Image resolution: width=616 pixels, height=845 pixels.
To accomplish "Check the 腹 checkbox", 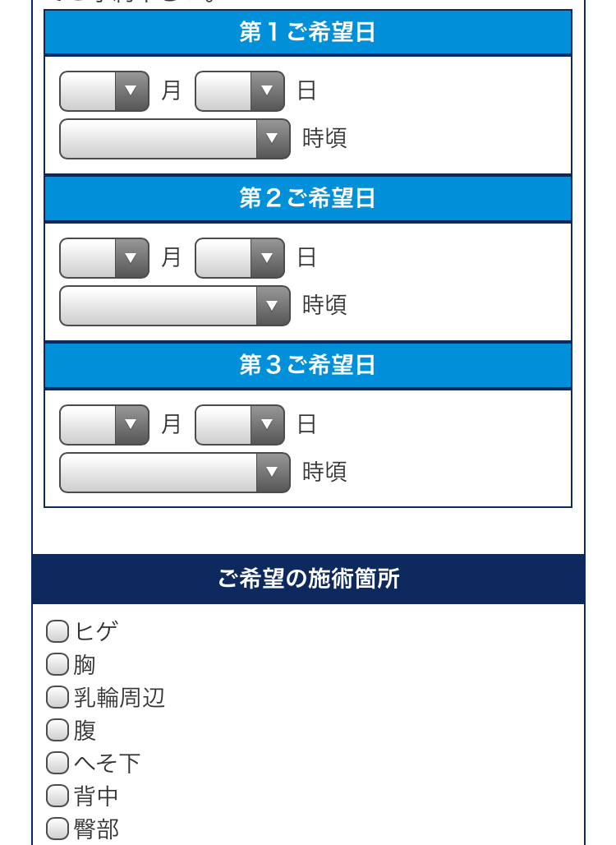I will (56, 730).
